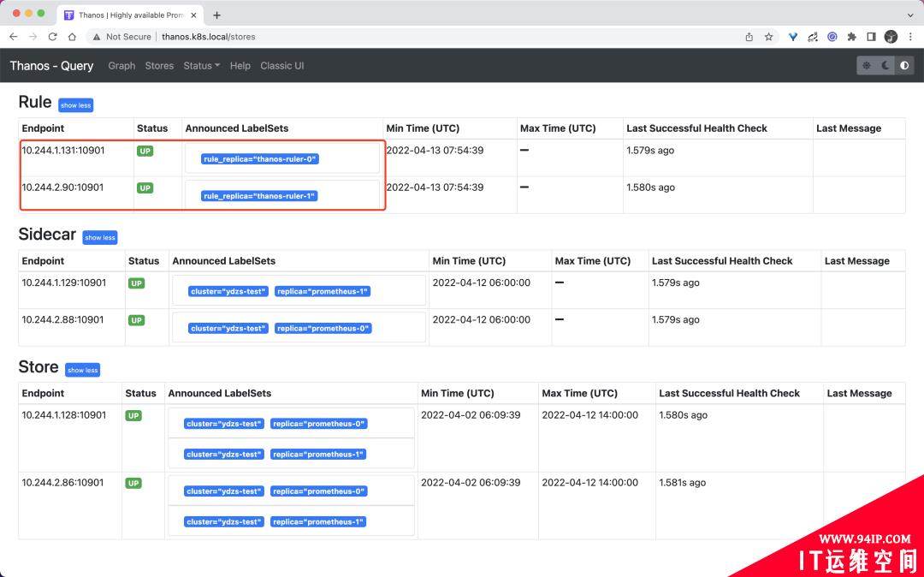924x577 pixels.
Task: Click endpoint 10.244.2.88:10901
Action: (x=62, y=319)
